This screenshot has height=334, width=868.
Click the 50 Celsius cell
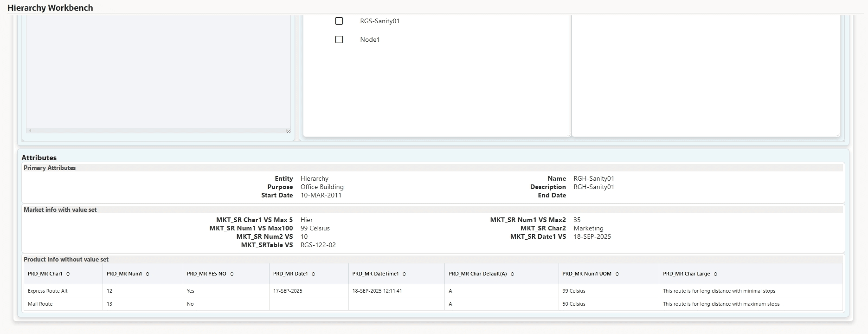click(x=609, y=304)
